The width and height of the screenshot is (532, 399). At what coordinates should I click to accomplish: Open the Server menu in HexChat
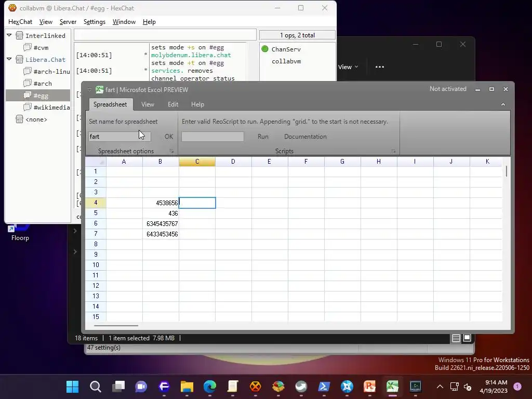pos(68,22)
